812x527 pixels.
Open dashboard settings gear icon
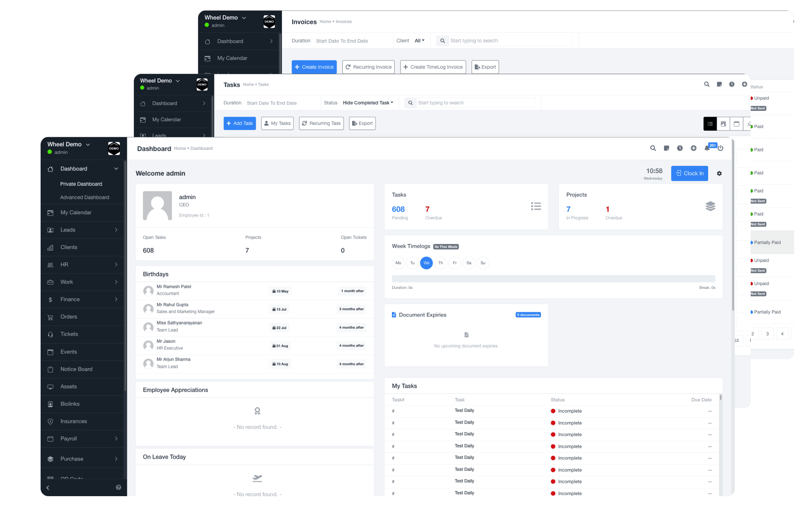pyautogui.click(x=719, y=173)
